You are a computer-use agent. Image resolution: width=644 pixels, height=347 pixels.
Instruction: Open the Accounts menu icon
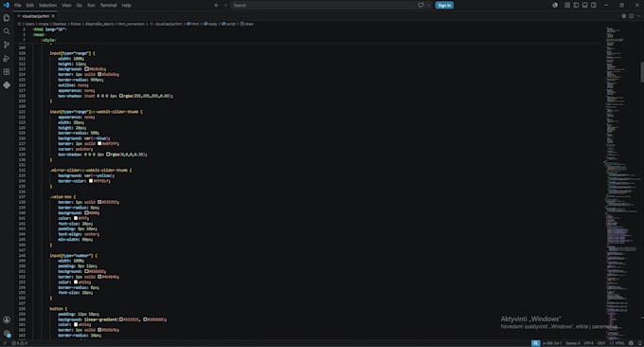[7, 320]
